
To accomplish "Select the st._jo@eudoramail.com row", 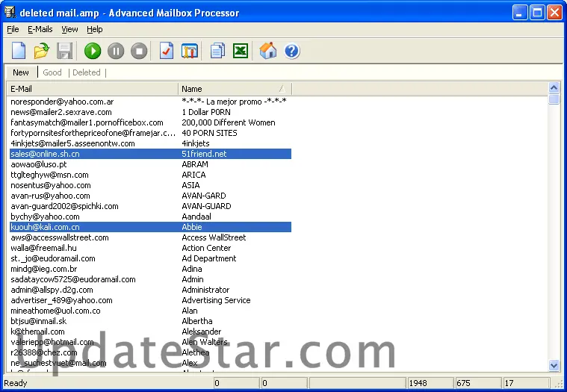I will 150,258.
